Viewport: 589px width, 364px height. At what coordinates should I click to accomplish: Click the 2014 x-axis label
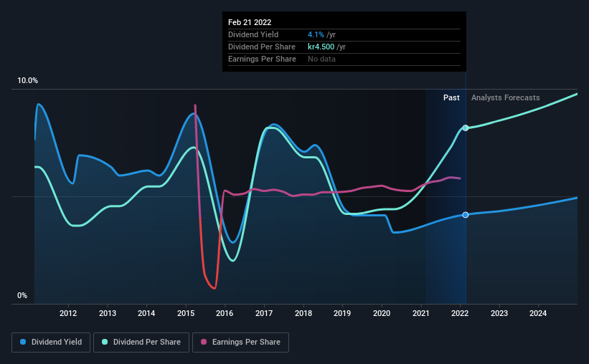pyautogui.click(x=146, y=313)
